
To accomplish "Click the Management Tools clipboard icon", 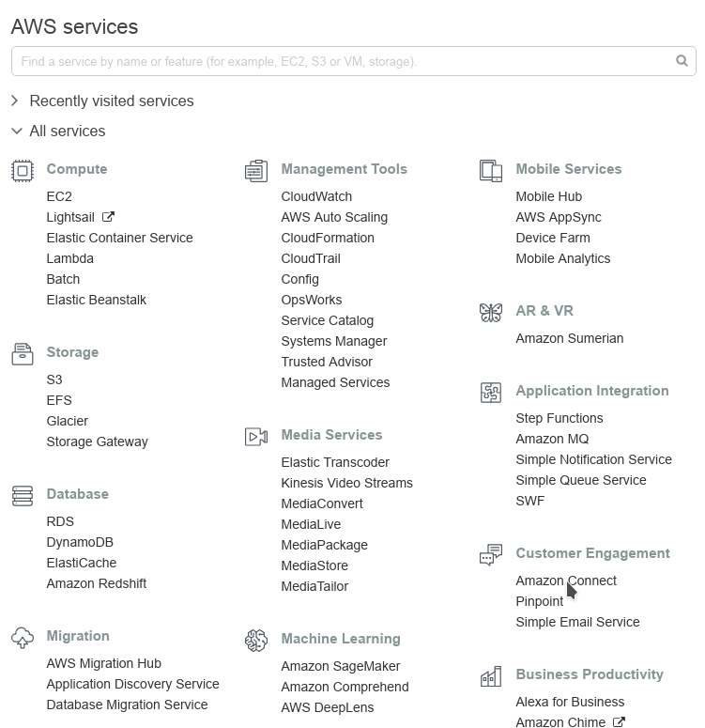I will (256, 170).
